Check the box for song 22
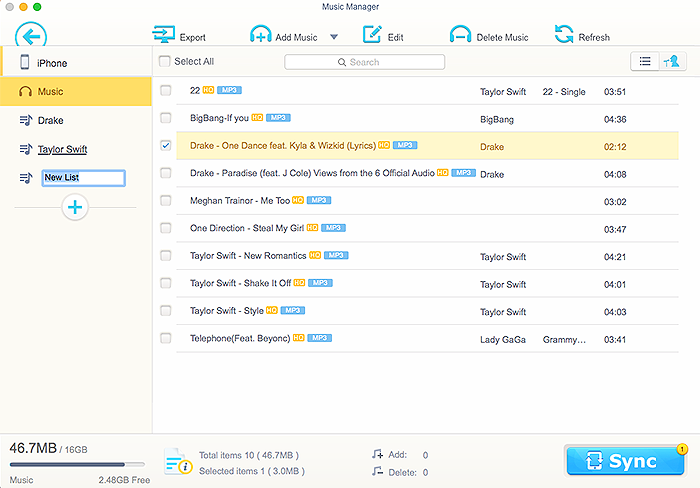The image size is (700, 488). (x=166, y=91)
